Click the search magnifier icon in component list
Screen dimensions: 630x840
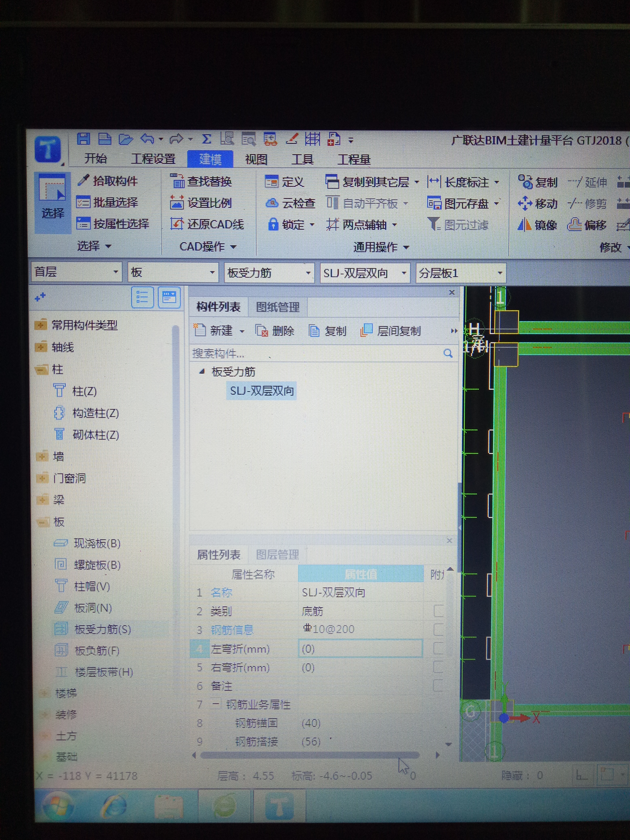click(x=448, y=354)
